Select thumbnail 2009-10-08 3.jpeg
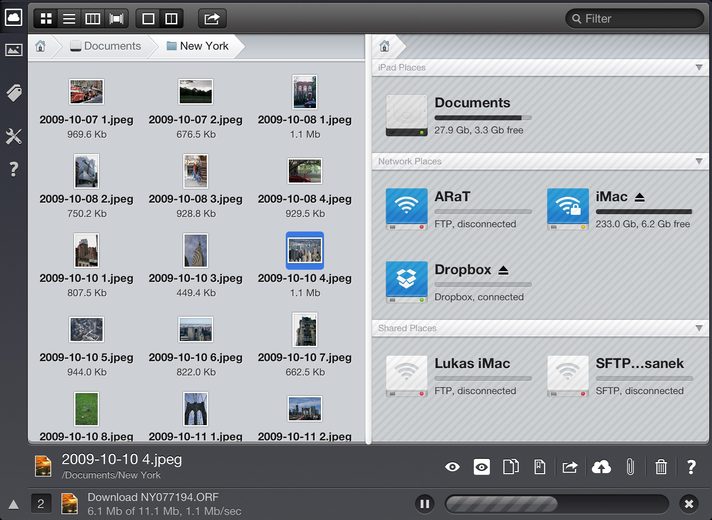Image resolution: width=712 pixels, height=520 pixels. (x=195, y=171)
